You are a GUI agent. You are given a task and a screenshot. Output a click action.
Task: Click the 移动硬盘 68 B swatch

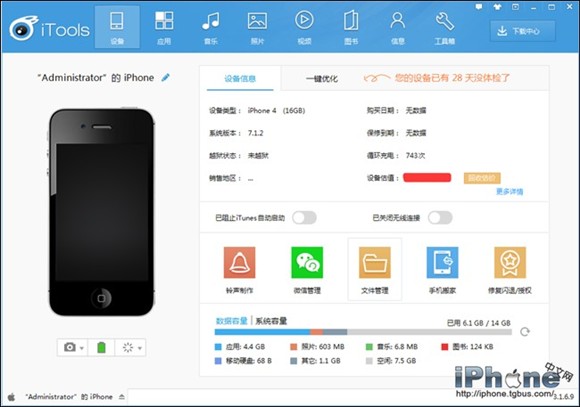(x=218, y=361)
